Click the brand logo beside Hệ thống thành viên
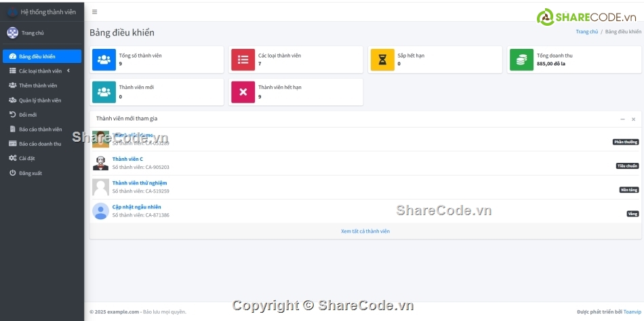The height and width of the screenshot is (321, 644). (x=12, y=12)
